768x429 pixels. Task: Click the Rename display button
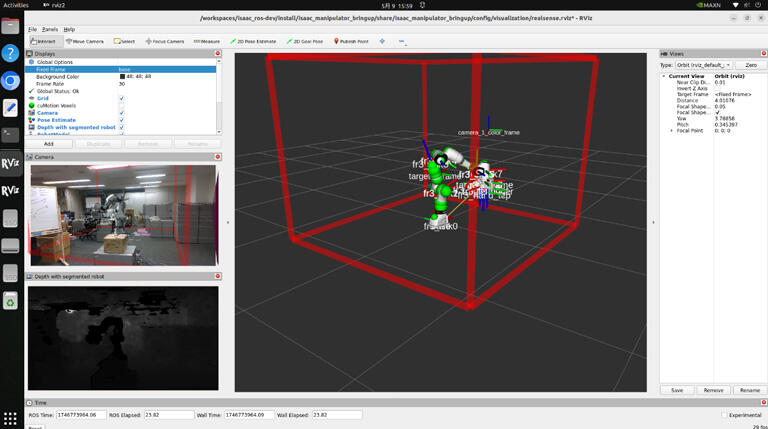click(197, 144)
